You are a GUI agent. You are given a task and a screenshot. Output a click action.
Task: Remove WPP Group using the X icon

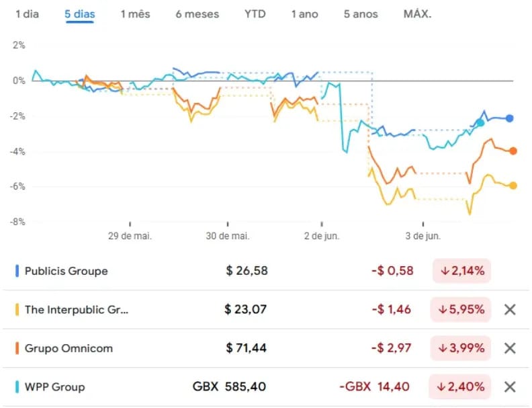(x=510, y=387)
